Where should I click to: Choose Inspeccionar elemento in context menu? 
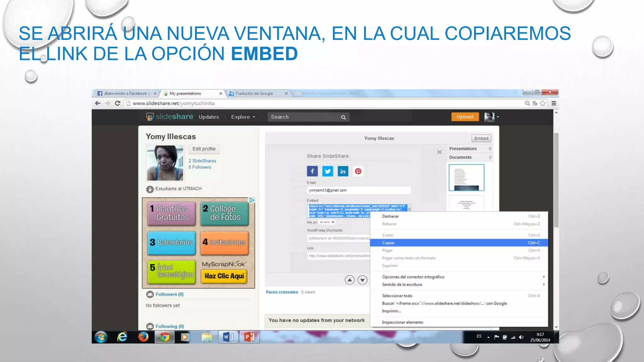pyautogui.click(x=459, y=322)
